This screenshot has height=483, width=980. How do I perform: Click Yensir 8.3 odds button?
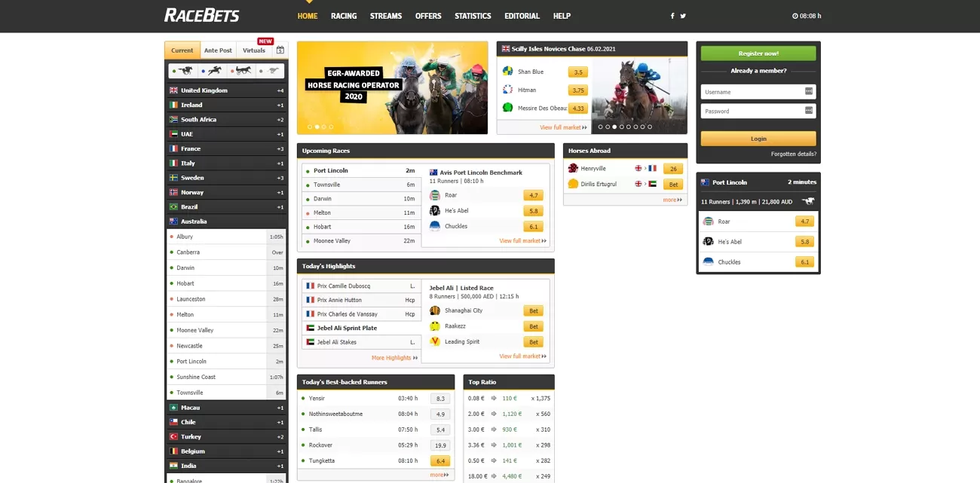(x=440, y=399)
